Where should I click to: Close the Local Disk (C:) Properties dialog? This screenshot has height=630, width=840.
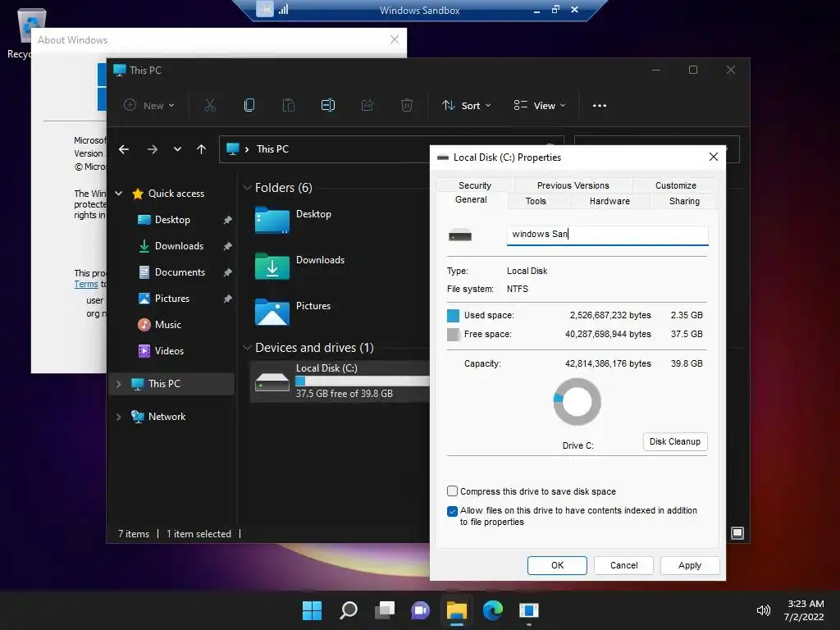click(x=713, y=157)
